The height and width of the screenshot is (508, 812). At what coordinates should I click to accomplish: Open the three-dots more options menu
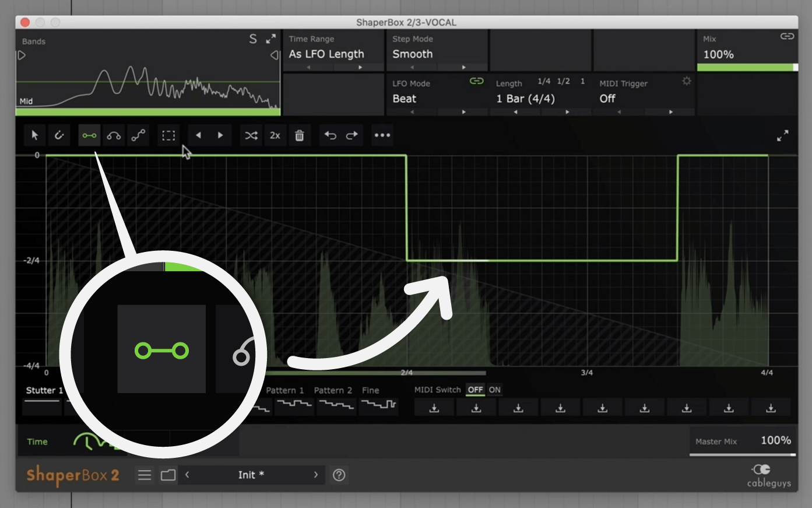point(382,135)
